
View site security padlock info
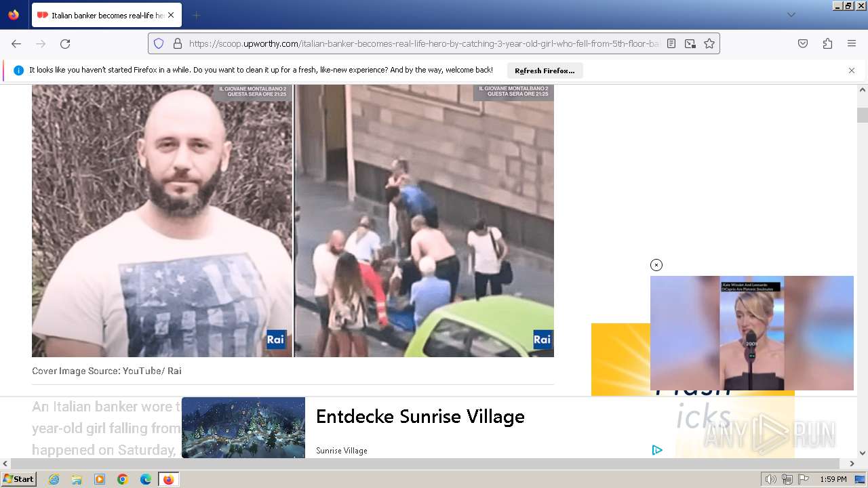[178, 43]
